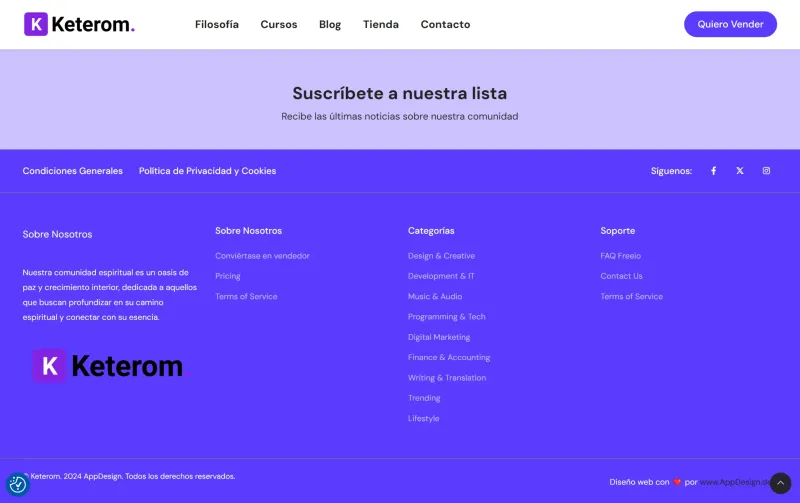Open the Filosofía menu item
Screen dimensions: 800x503
click(x=217, y=24)
